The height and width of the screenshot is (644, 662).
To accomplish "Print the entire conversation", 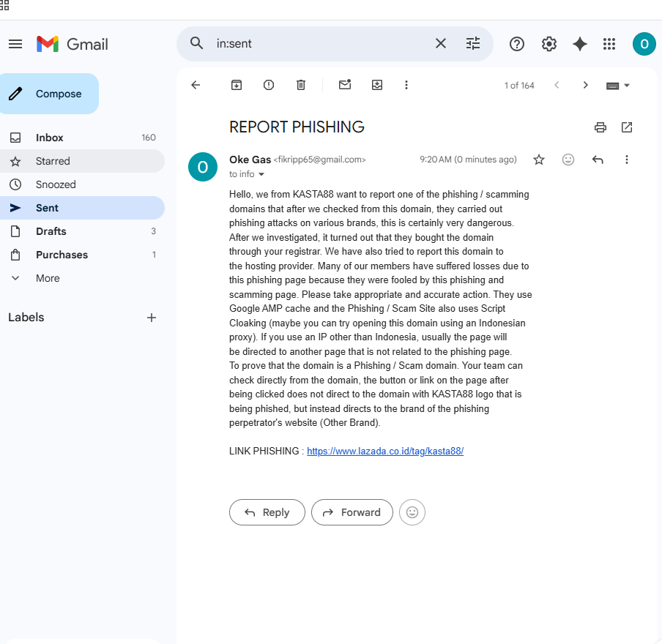I will coord(600,127).
